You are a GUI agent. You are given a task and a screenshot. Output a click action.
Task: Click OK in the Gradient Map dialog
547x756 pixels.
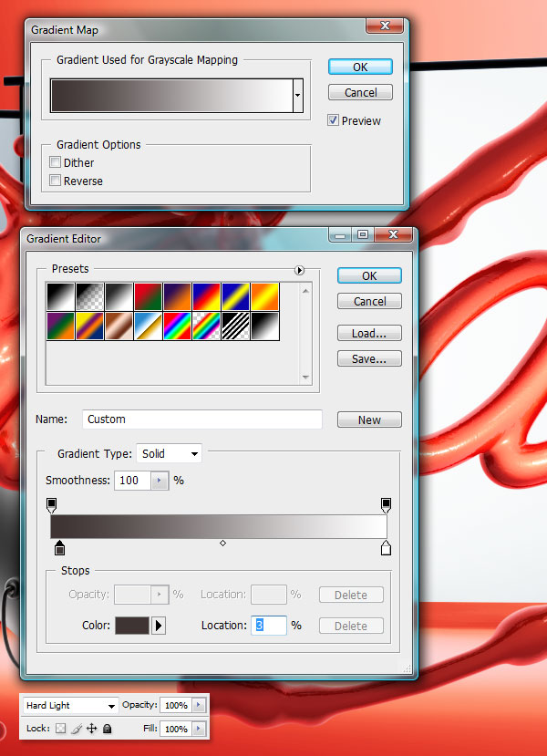coord(360,67)
